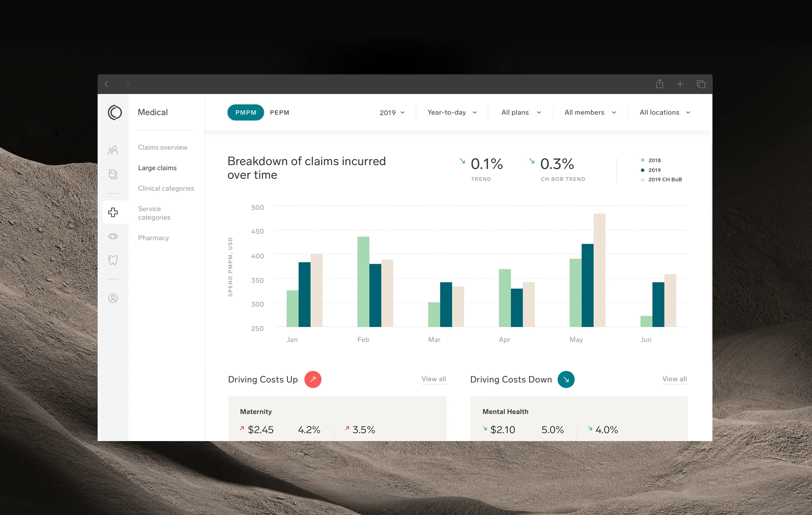Click the tallest May beige bar
Image resolution: width=812 pixels, height=515 pixels.
point(599,270)
